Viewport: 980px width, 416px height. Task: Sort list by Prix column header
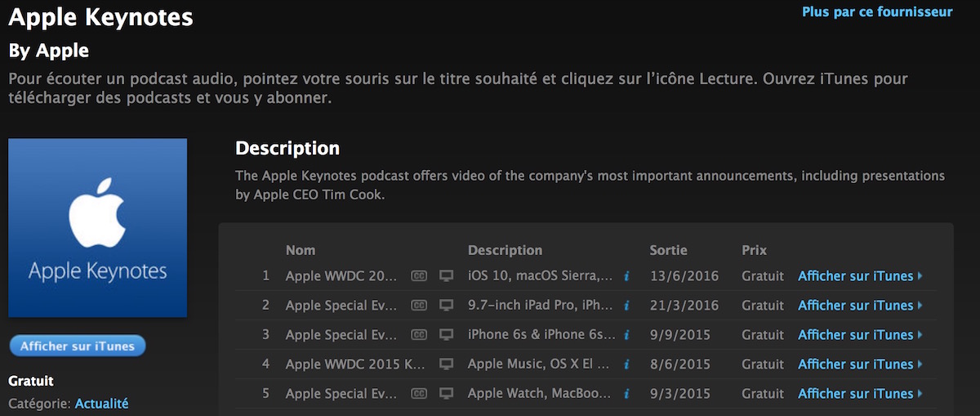point(755,250)
